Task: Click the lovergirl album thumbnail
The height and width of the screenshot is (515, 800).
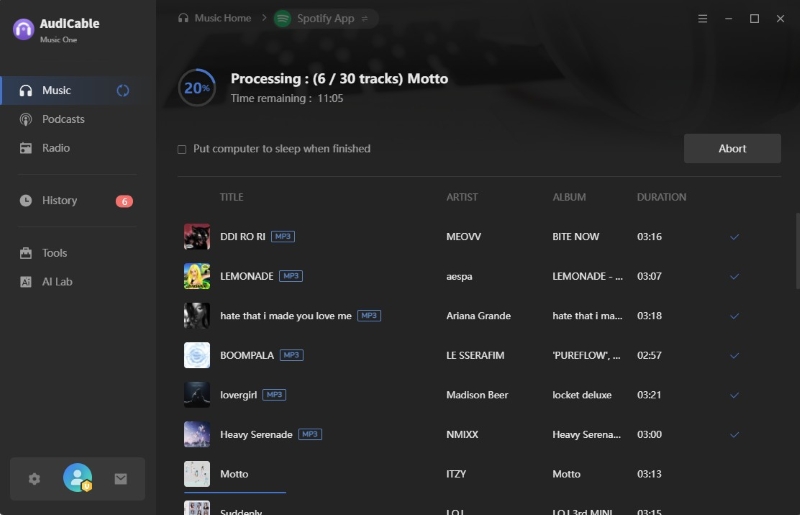Action: (x=197, y=395)
